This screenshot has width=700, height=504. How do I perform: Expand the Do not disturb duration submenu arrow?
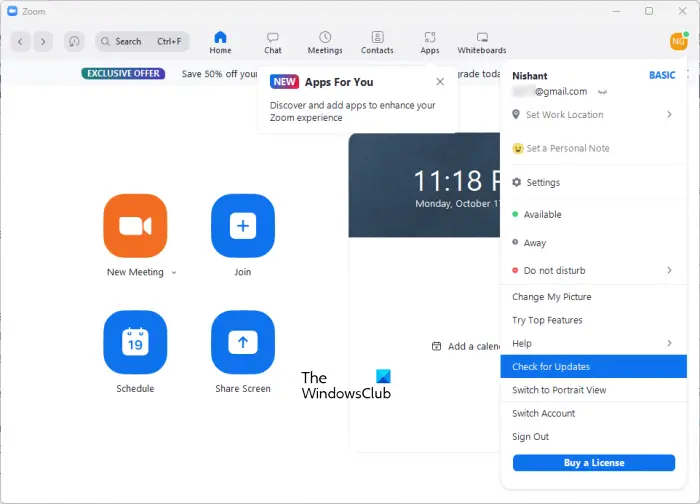pyautogui.click(x=669, y=270)
